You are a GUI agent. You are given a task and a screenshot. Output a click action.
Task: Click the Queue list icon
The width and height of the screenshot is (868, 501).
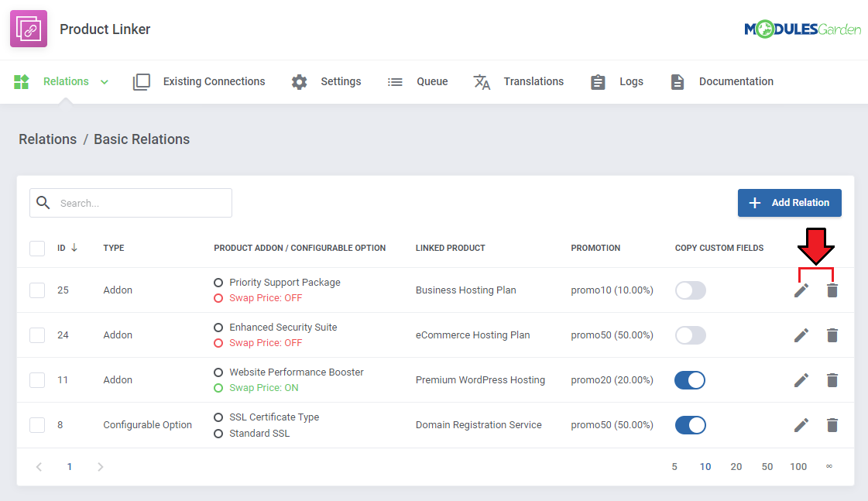(x=395, y=82)
